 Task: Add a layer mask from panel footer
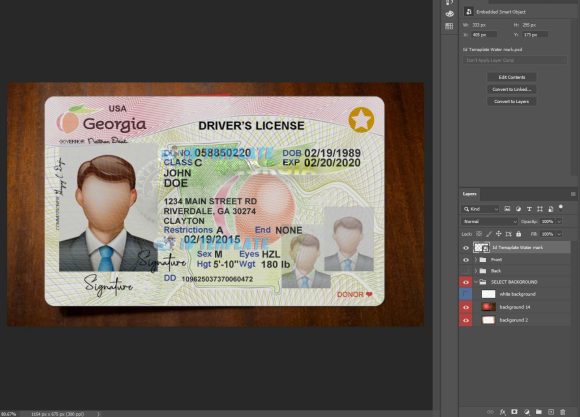514,411
